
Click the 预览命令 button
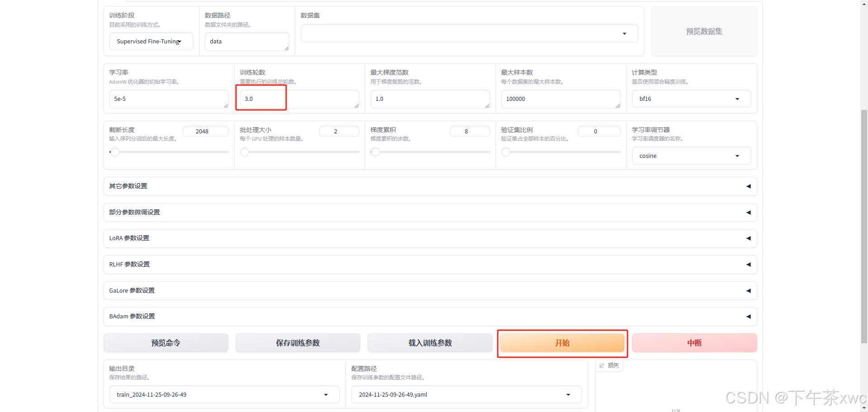pyautogui.click(x=165, y=343)
